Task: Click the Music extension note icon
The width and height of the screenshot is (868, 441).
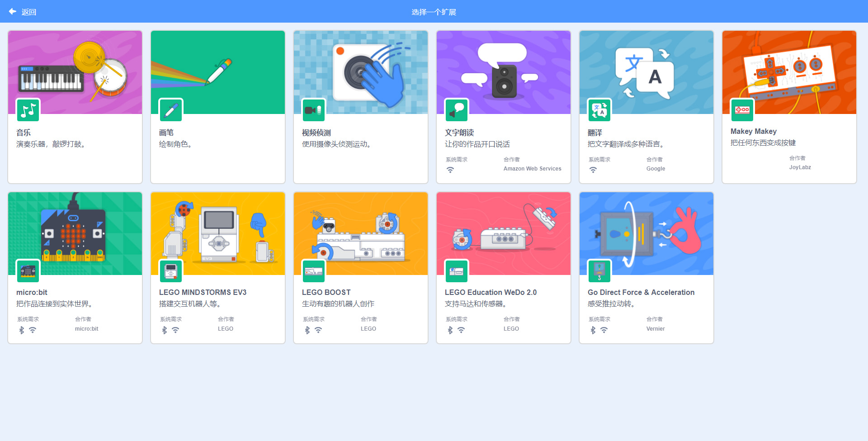Action: [x=28, y=110]
